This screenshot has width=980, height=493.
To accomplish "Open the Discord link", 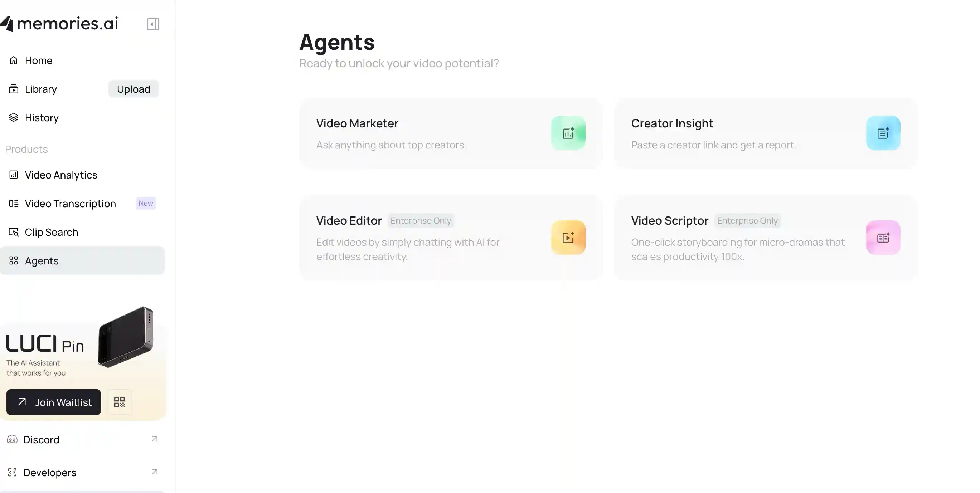I will click(x=82, y=439).
